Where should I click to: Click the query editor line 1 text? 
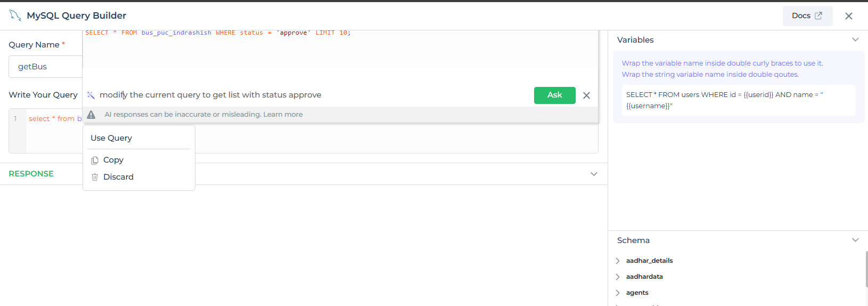55,119
